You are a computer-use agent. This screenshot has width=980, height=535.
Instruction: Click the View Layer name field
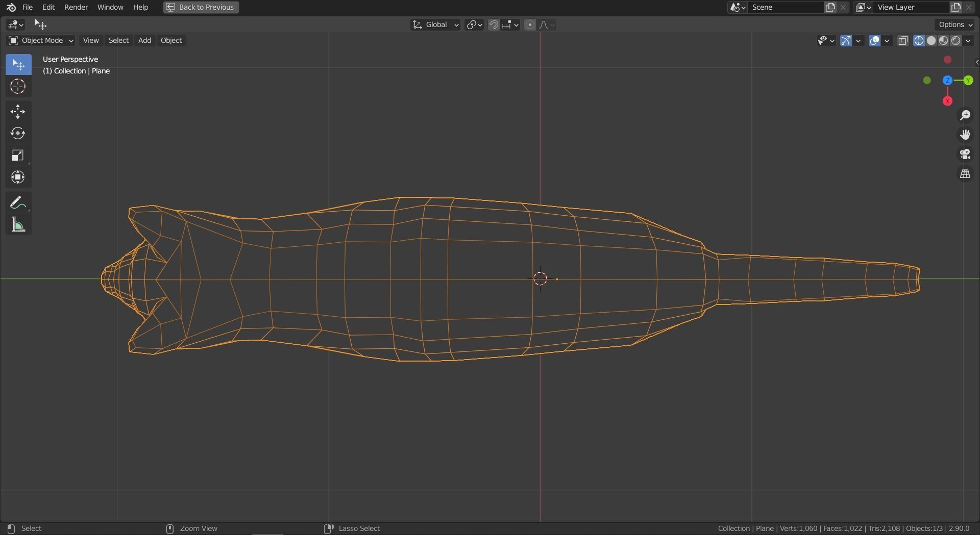pyautogui.click(x=912, y=7)
